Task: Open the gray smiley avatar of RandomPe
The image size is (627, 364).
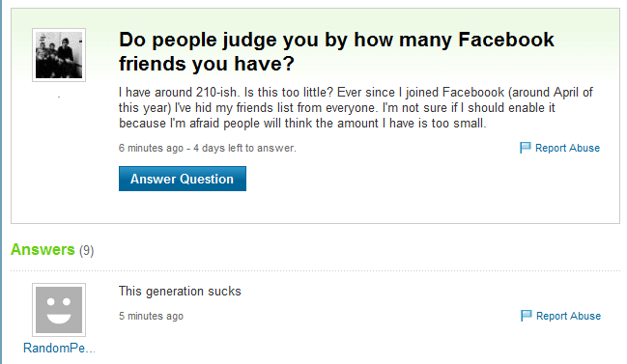Action: (x=59, y=310)
